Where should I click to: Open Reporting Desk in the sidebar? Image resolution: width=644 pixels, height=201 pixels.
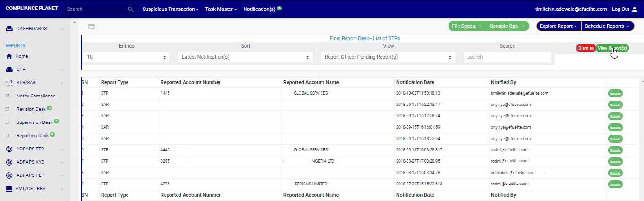click(32, 136)
